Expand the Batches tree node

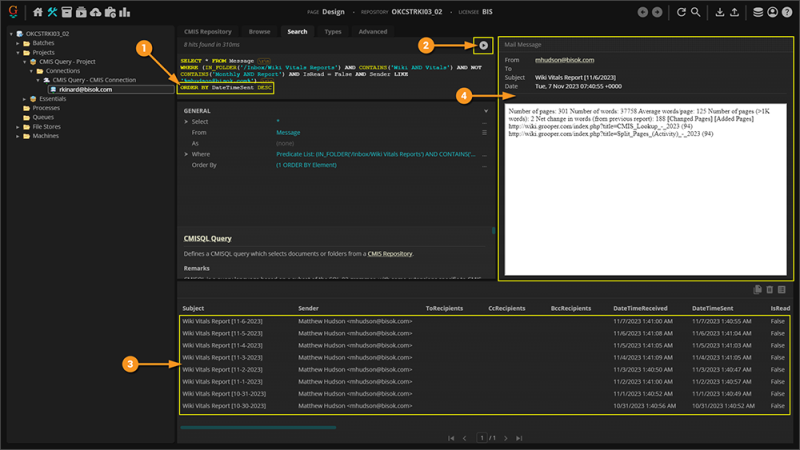coord(20,44)
